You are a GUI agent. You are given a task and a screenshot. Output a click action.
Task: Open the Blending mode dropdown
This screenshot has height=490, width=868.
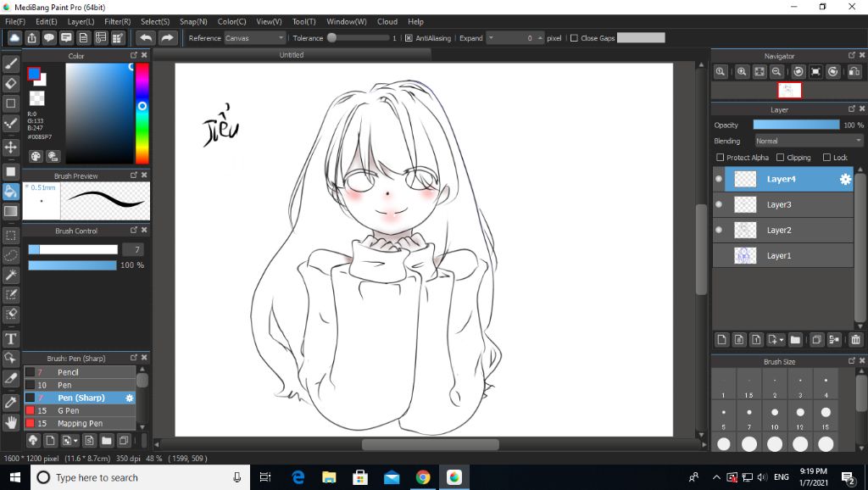809,142
